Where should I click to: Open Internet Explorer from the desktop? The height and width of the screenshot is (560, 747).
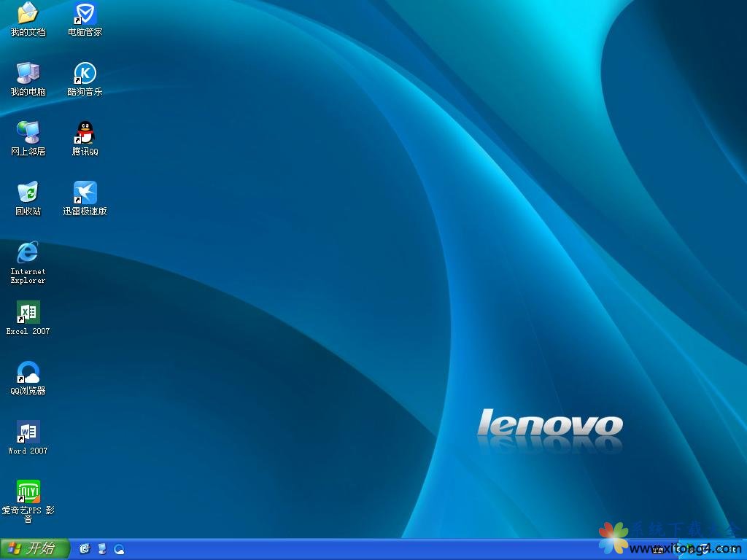click(26, 253)
